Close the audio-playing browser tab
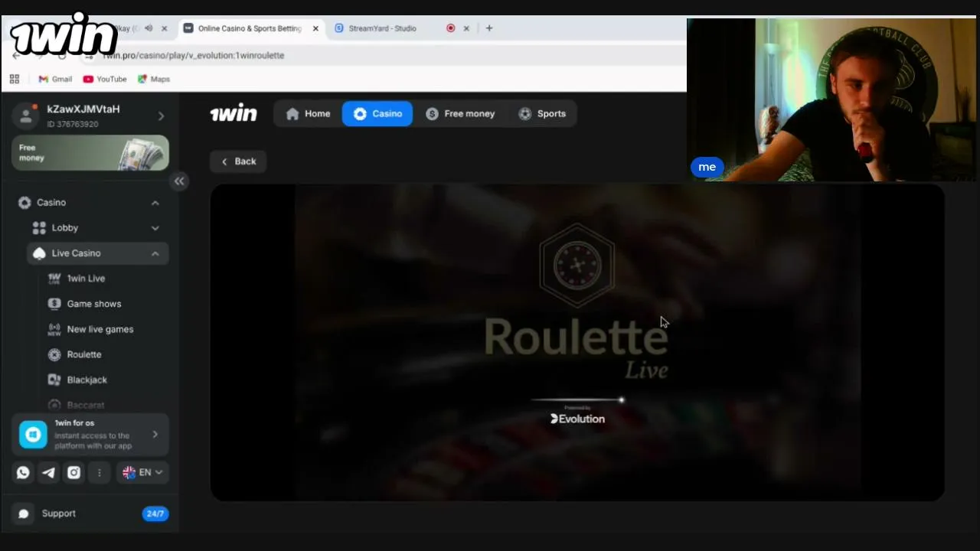The height and width of the screenshot is (551, 980). [164, 28]
